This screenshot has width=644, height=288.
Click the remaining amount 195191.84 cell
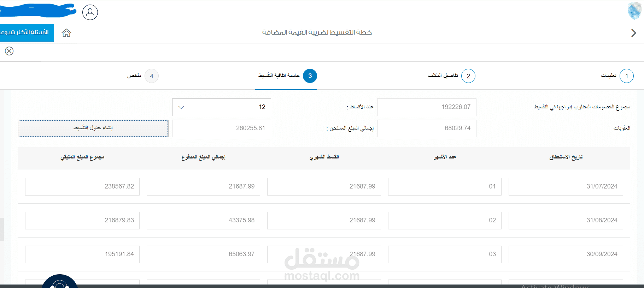[82, 254]
